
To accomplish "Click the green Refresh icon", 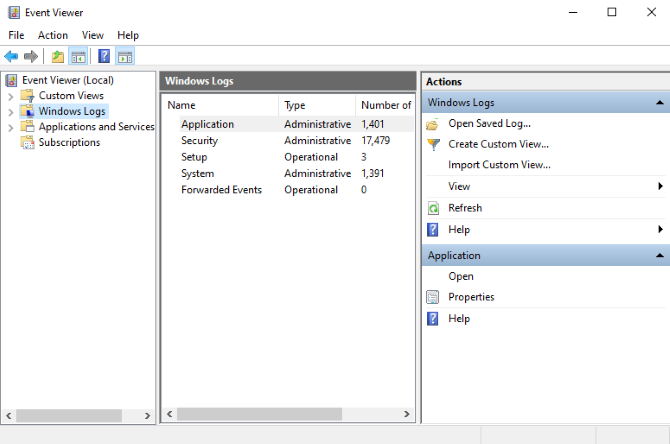I will (x=433, y=208).
